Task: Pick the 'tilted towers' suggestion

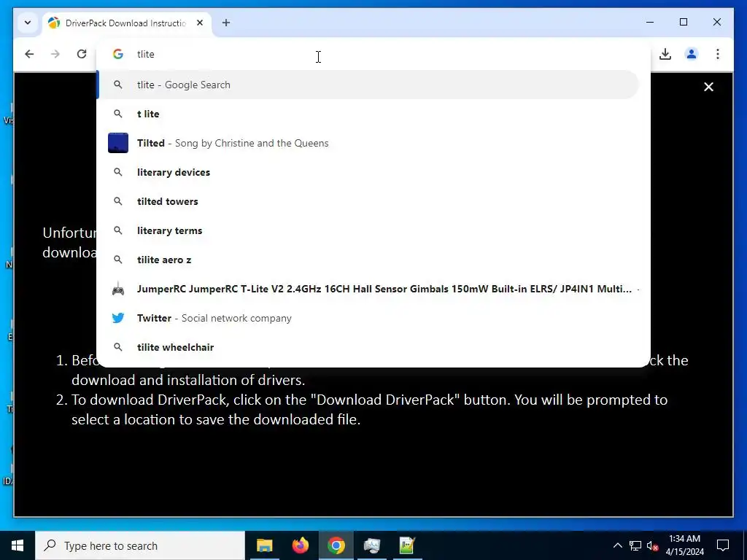Action: tap(368, 201)
